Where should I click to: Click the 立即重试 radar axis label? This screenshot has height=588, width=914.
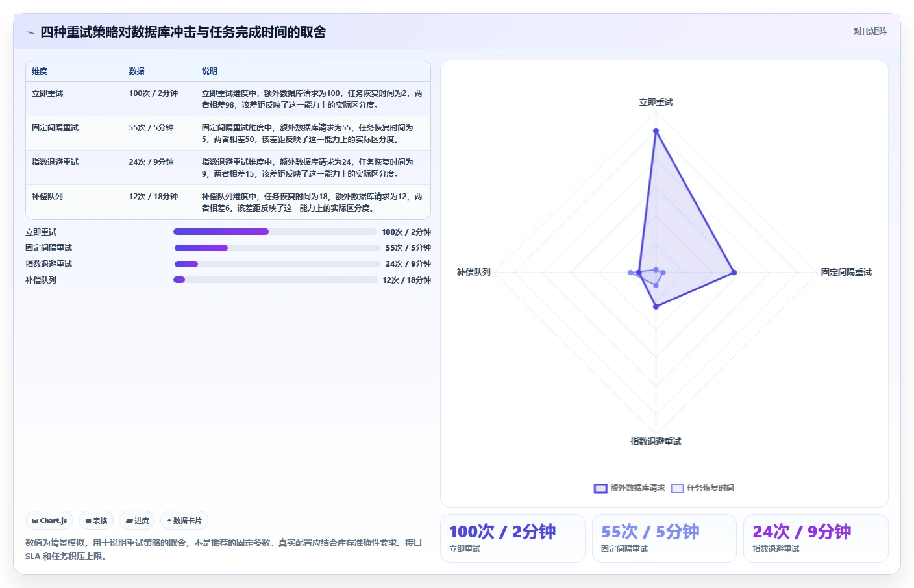point(656,103)
